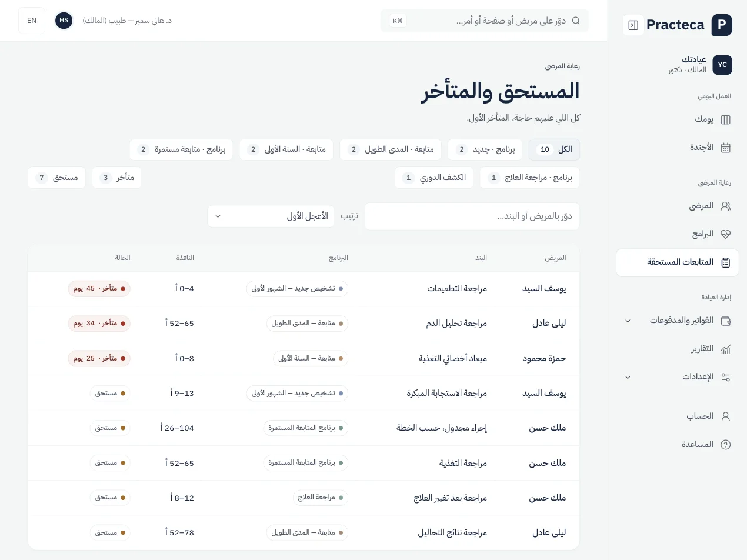The width and height of the screenshot is (747, 560).
Task: Click the المريض column header
Action: [x=555, y=258]
